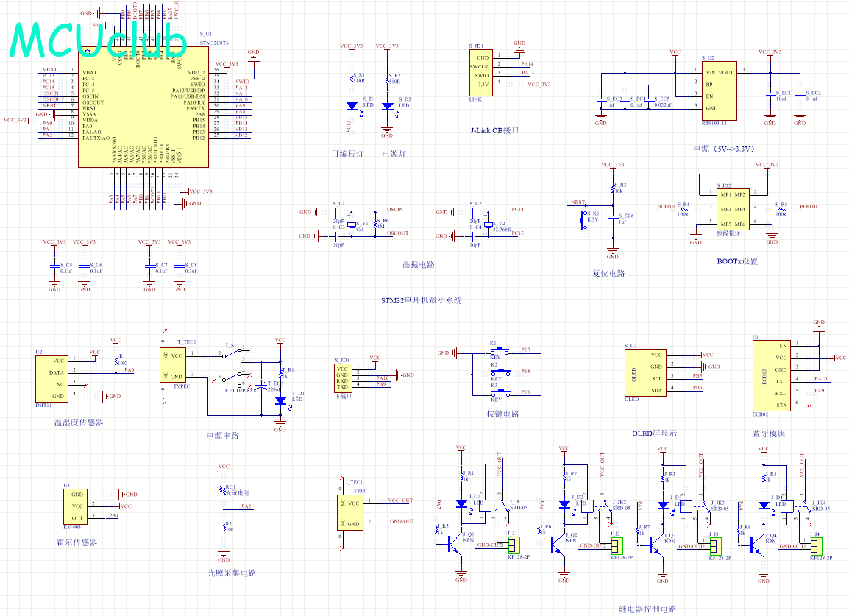The height and width of the screenshot is (616, 849).
Task: Select the DHT11 sensor U2 block
Action: pyautogui.click(x=51, y=379)
